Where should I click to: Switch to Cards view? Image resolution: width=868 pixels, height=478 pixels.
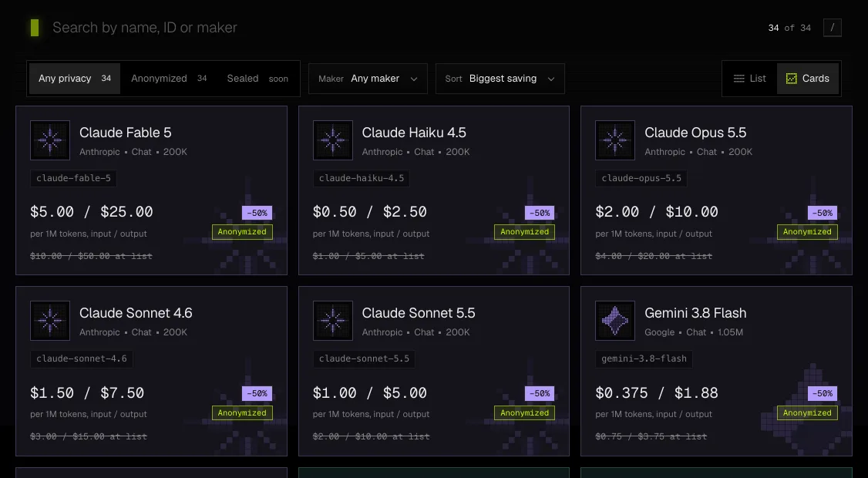(808, 79)
